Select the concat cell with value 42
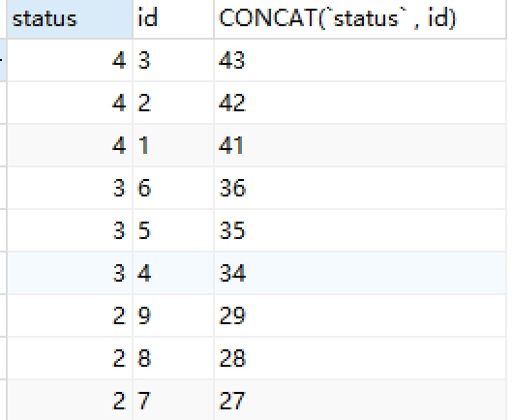 (360, 103)
